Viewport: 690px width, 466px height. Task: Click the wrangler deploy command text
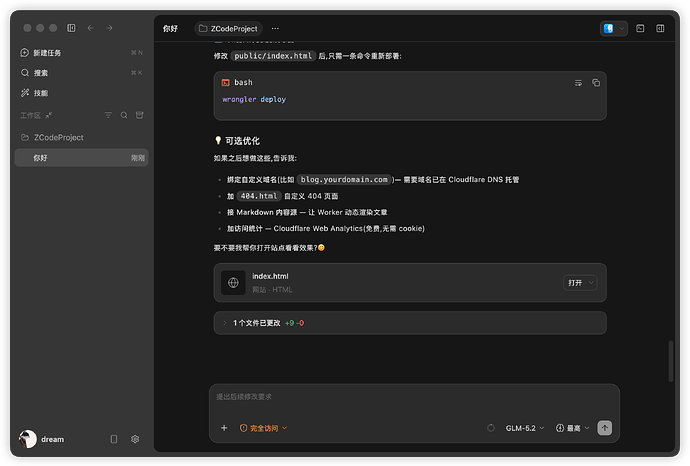click(254, 99)
